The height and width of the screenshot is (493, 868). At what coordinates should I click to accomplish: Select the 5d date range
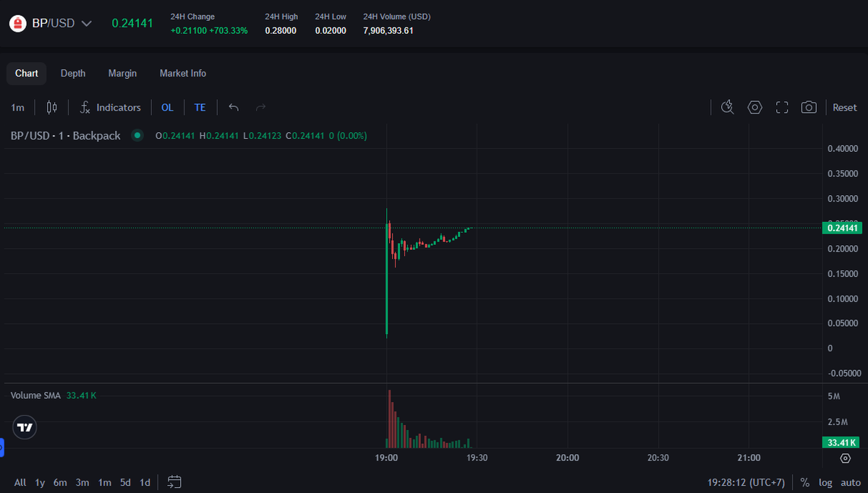126,482
